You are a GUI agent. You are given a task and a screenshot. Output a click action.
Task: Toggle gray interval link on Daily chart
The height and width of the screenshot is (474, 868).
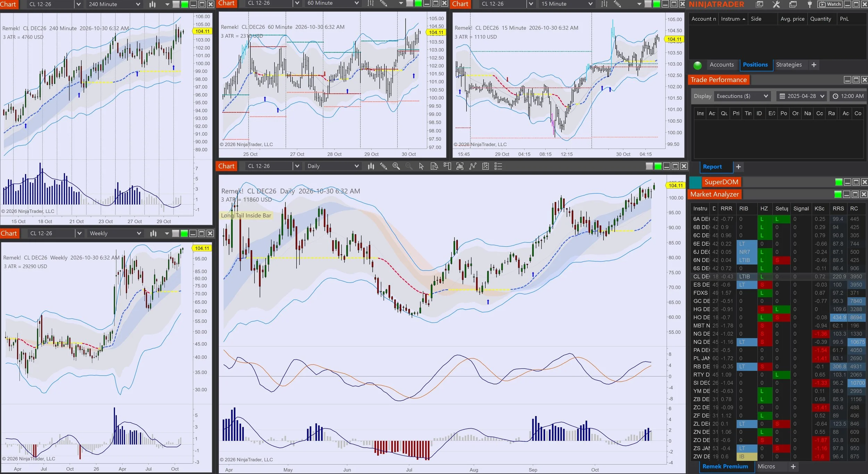pyautogui.click(x=649, y=166)
